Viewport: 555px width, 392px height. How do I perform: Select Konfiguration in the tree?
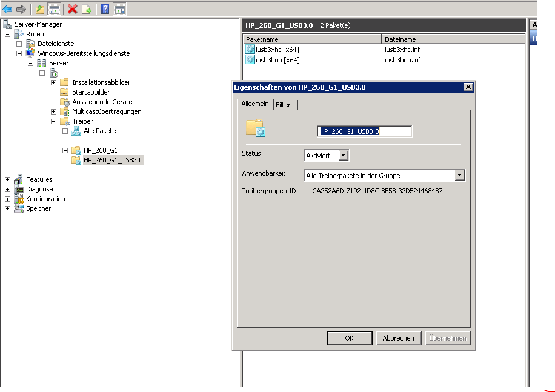coord(45,199)
